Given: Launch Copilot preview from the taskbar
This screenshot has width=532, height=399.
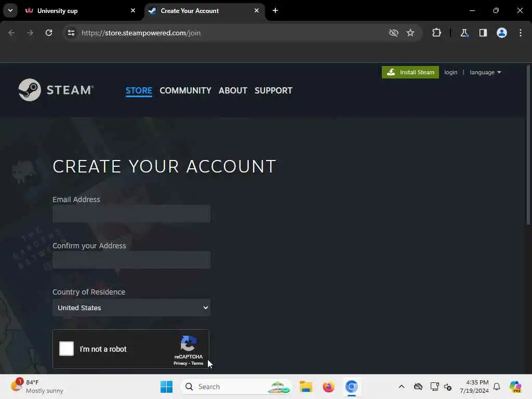Looking at the screenshot, I should click(515, 387).
